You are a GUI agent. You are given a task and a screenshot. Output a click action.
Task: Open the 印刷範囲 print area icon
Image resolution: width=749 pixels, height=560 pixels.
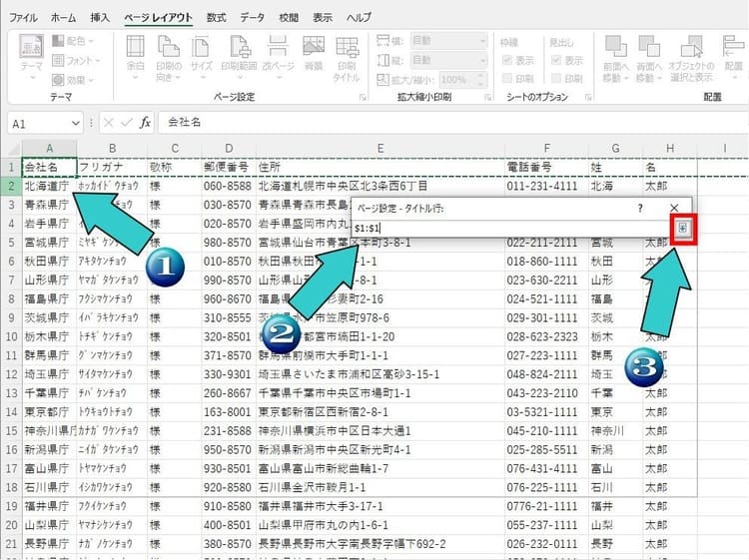[241, 47]
